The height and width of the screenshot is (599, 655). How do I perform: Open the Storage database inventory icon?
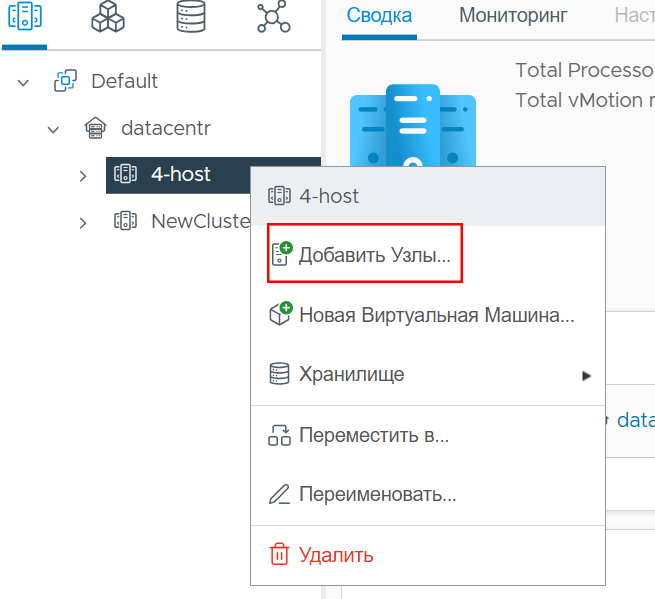tap(191, 17)
